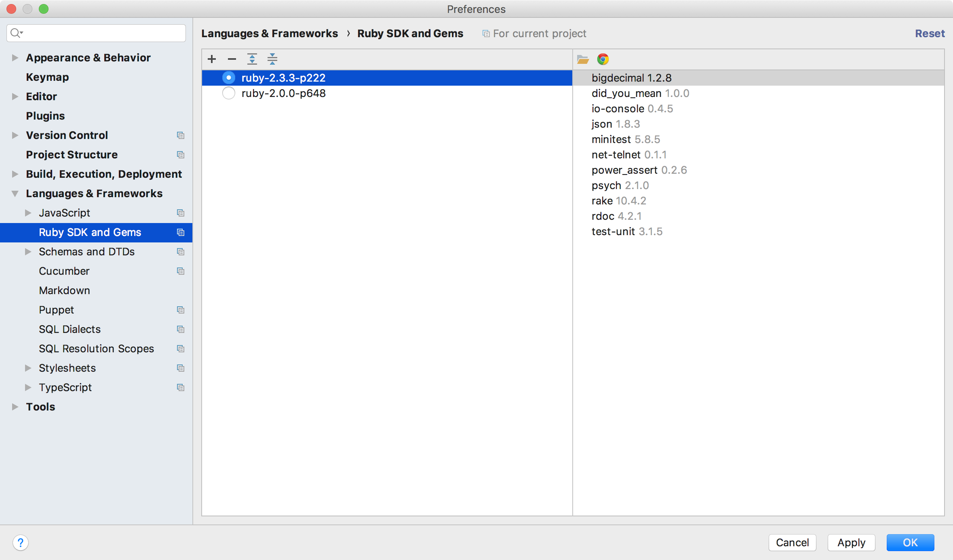953x560 pixels.
Task: Open SQL Dialects settings
Action: tap(70, 329)
